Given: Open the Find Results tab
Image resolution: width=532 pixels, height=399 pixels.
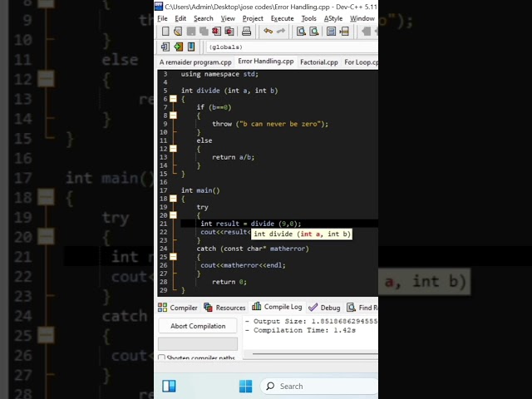Looking at the screenshot, I should (x=362, y=308).
